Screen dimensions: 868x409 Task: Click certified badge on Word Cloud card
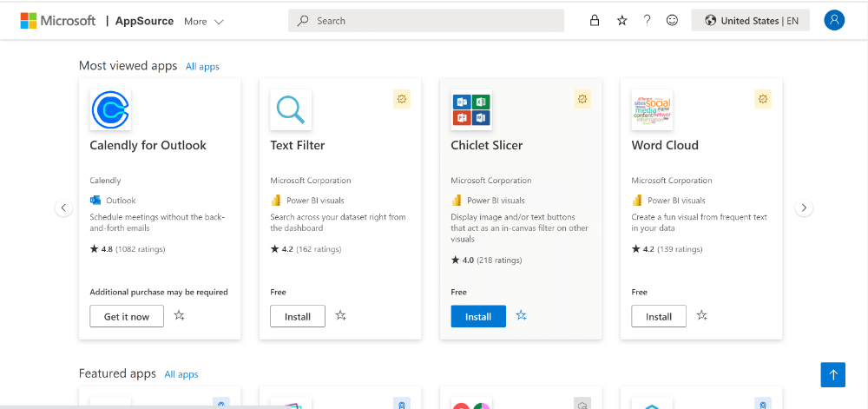click(763, 99)
